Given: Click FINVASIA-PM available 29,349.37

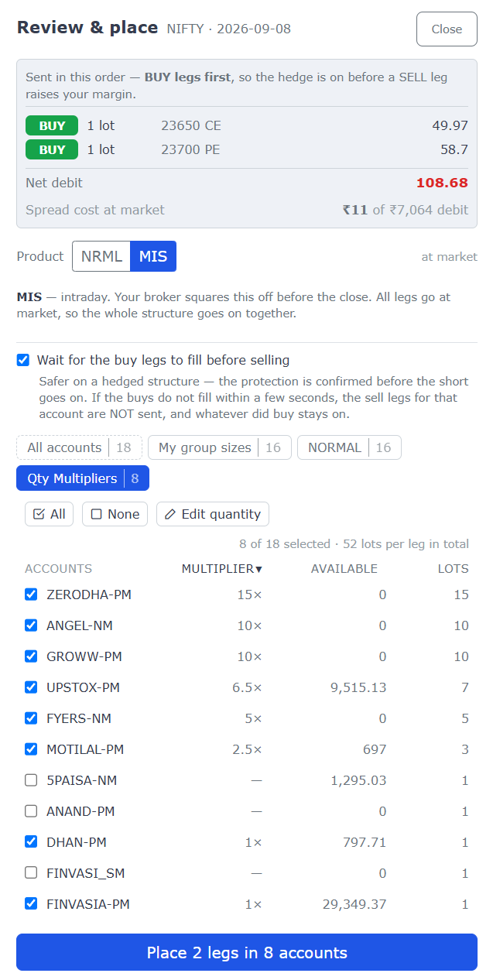Looking at the screenshot, I should tap(354, 904).
